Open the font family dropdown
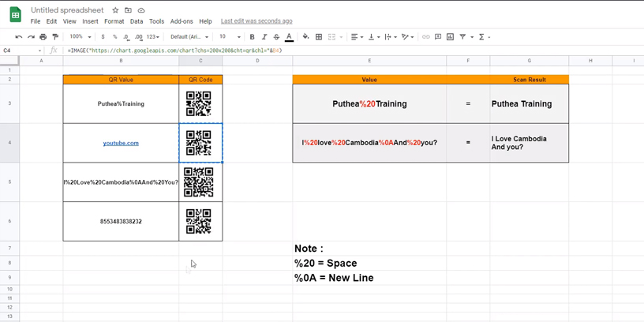The width and height of the screenshot is (644, 322). click(189, 37)
